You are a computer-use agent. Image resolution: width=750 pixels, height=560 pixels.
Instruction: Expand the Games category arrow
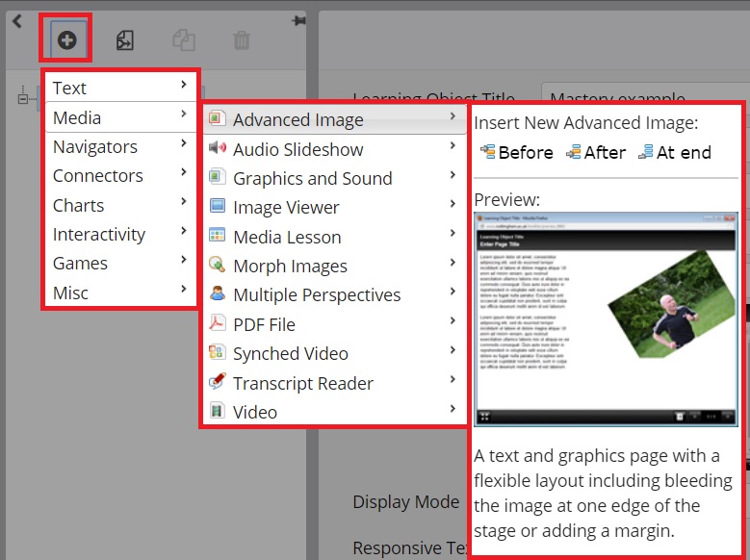[183, 262]
